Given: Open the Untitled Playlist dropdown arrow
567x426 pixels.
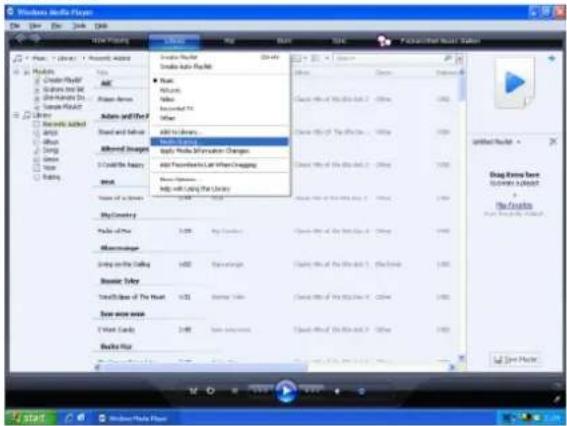Looking at the screenshot, I should tap(519, 142).
